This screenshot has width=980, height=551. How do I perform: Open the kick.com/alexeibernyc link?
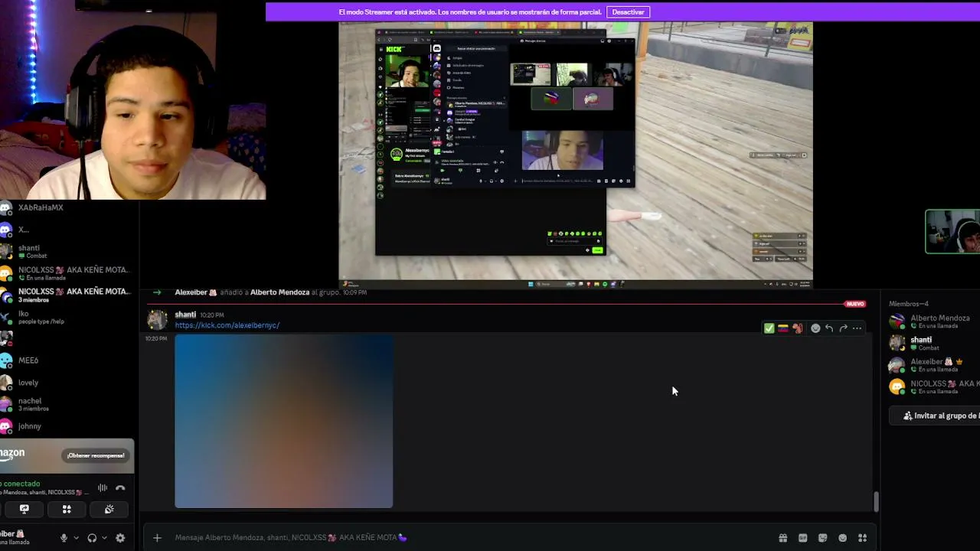tap(227, 325)
